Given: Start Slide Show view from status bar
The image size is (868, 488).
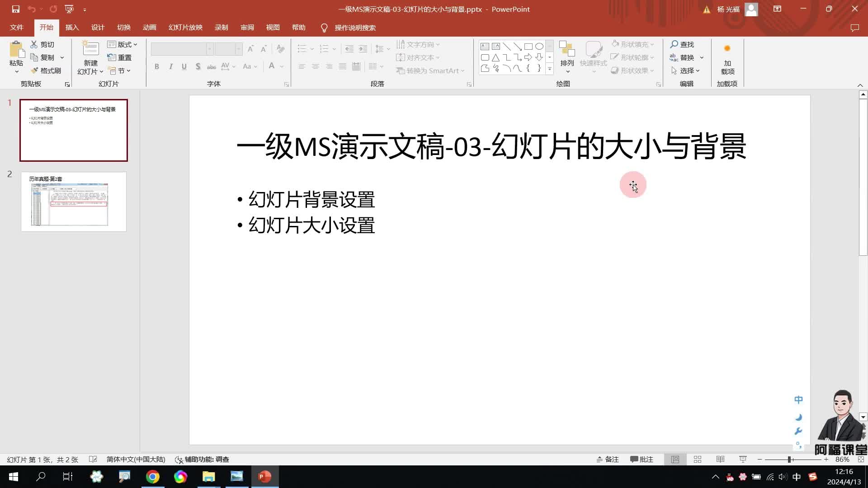Looking at the screenshot, I should pyautogui.click(x=743, y=460).
